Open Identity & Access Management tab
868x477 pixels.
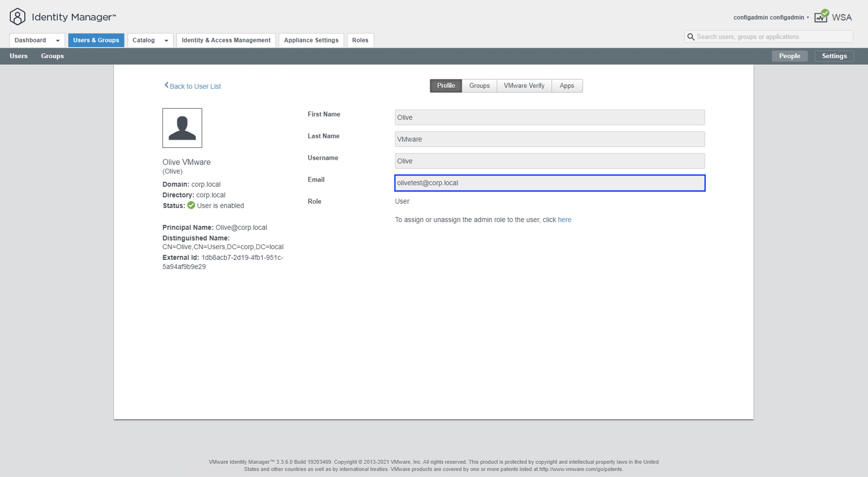[x=226, y=40]
